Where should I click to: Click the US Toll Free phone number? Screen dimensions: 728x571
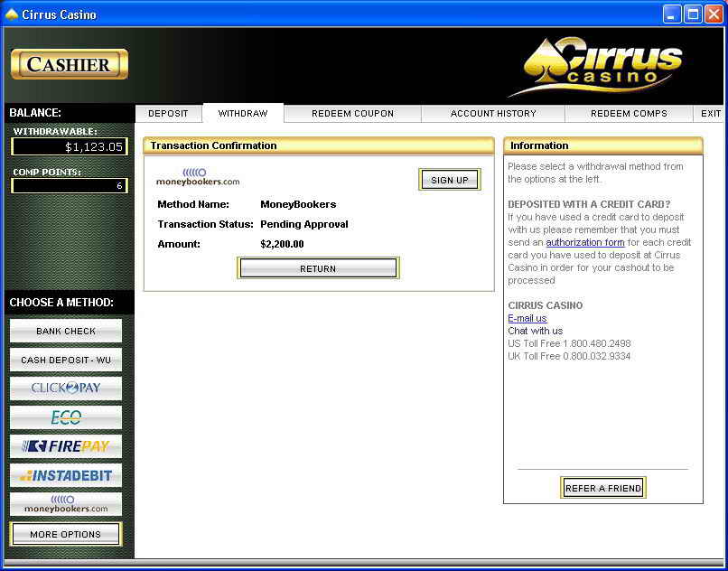(597, 344)
